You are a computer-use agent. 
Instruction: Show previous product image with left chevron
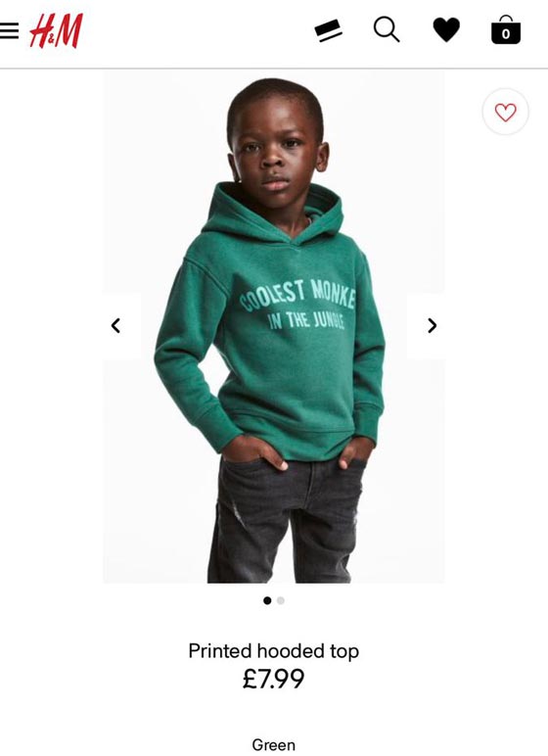point(115,325)
